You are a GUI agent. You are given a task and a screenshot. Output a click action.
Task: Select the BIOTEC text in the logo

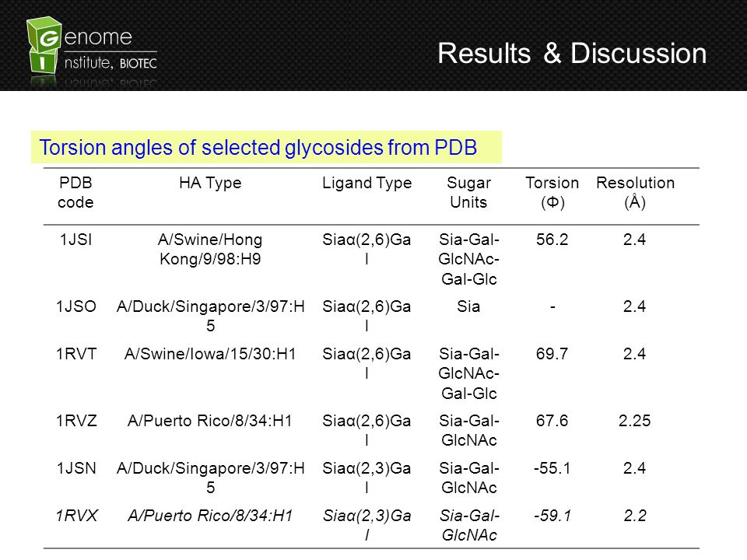click(139, 63)
